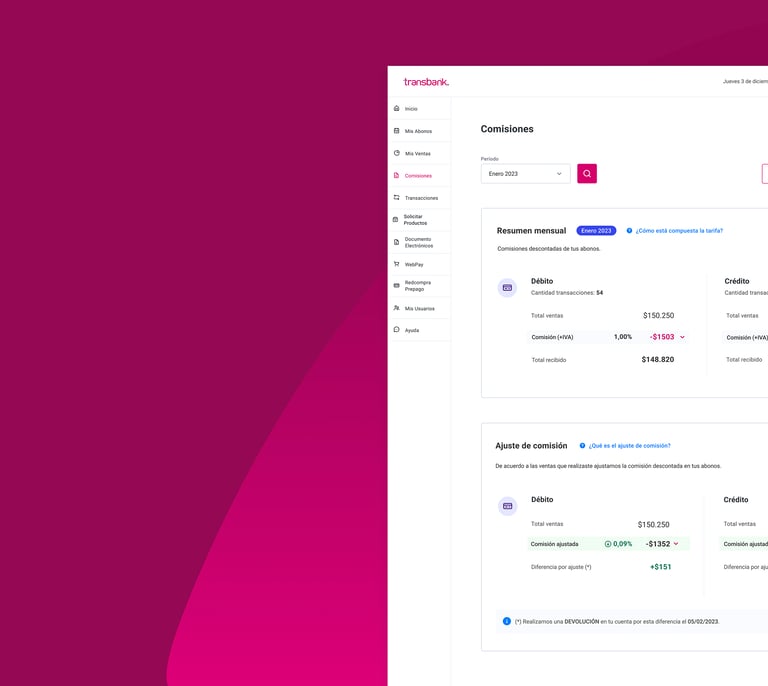Click the transbank logo
Image resolution: width=768 pixels, height=686 pixels.
(x=426, y=82)
